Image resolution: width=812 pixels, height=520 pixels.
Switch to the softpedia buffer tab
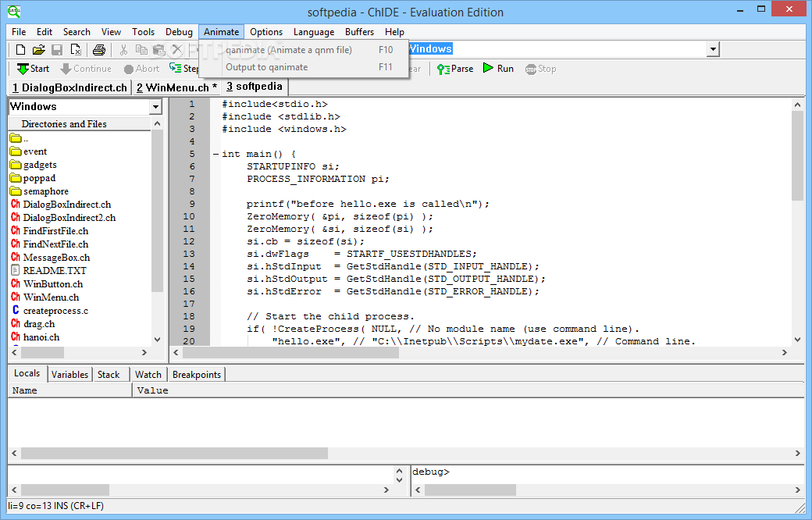pos(255,87)
